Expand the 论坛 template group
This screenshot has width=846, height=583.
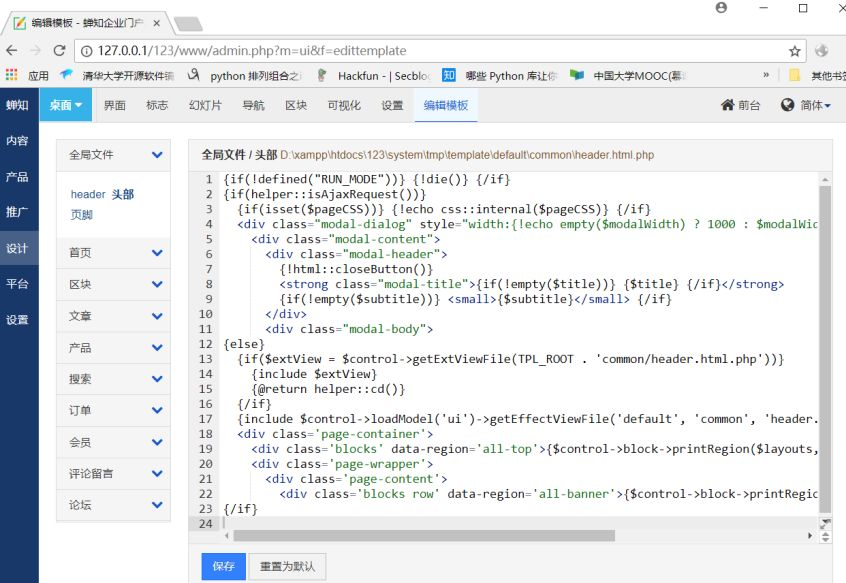click(157, 505)
